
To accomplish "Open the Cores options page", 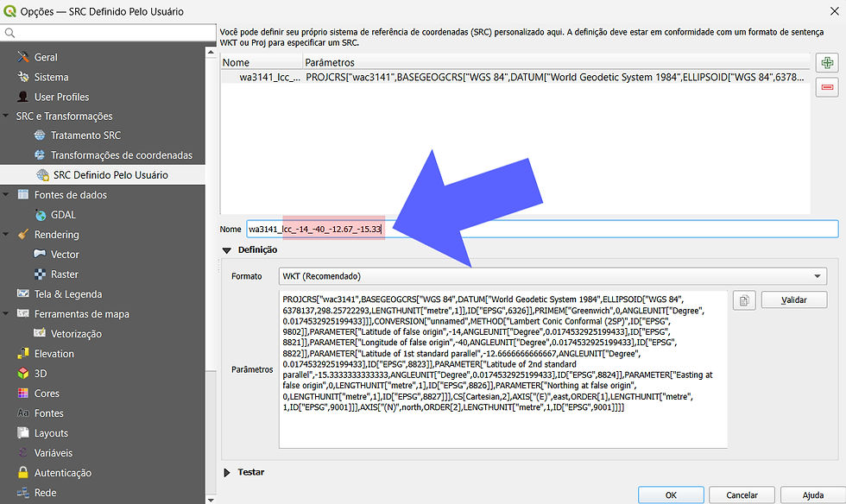I will point(47,394).
